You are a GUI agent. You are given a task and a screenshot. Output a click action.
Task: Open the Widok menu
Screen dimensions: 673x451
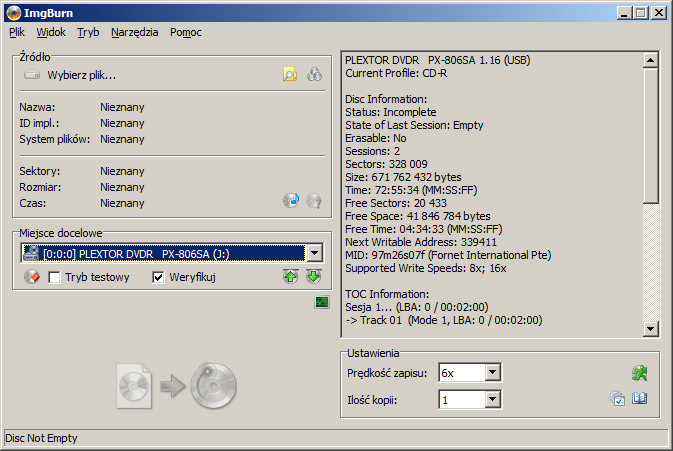[51, 32]
